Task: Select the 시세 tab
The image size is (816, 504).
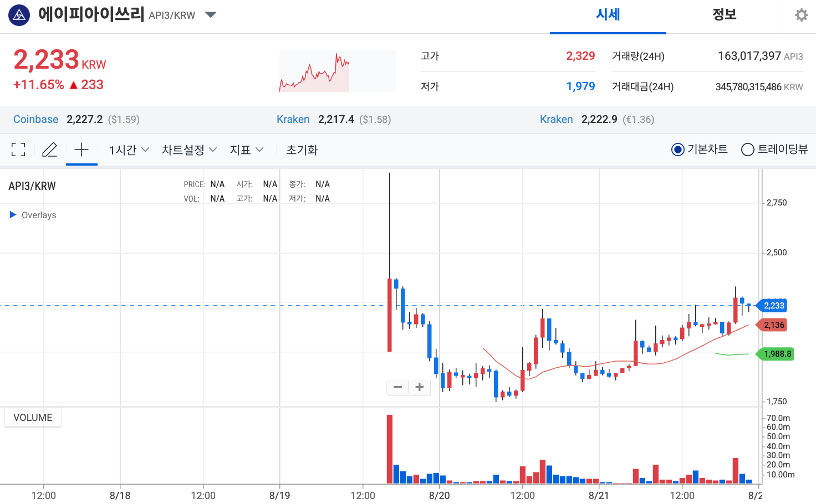Action: (x=608, y=14)
